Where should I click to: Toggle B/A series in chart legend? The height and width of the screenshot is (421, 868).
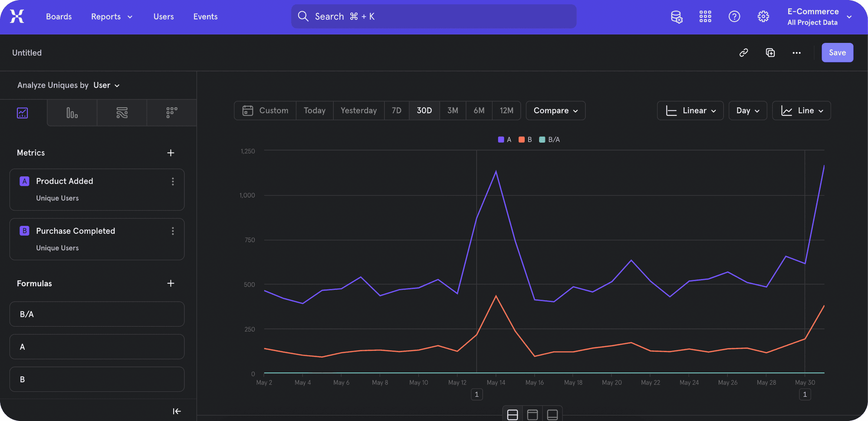(549, 140)
